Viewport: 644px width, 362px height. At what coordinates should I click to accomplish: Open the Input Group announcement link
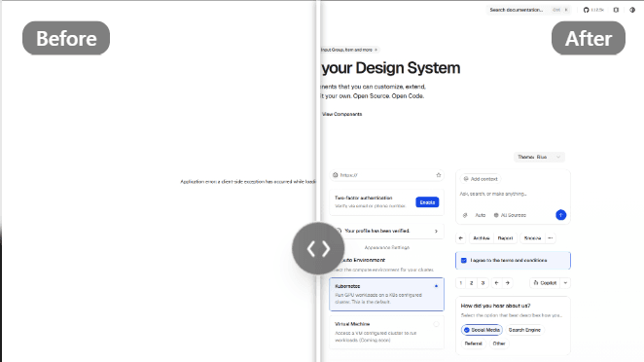349,50
